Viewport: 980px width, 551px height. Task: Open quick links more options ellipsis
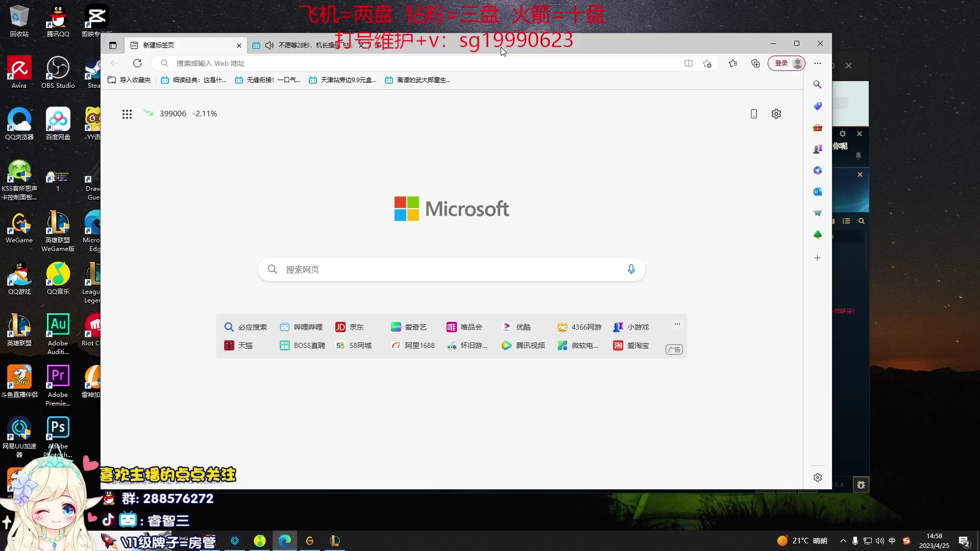[x=677, y=324]
